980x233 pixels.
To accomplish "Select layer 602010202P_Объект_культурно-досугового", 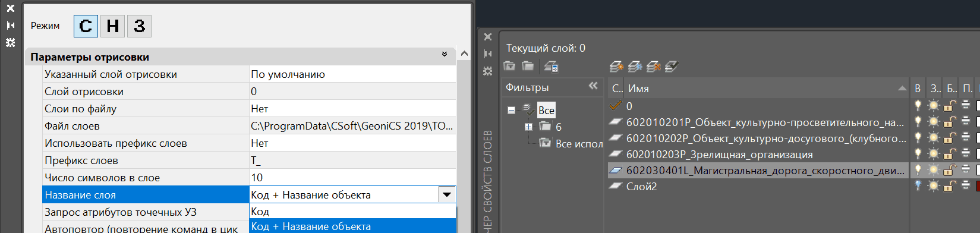I will (x=758, y=138).
